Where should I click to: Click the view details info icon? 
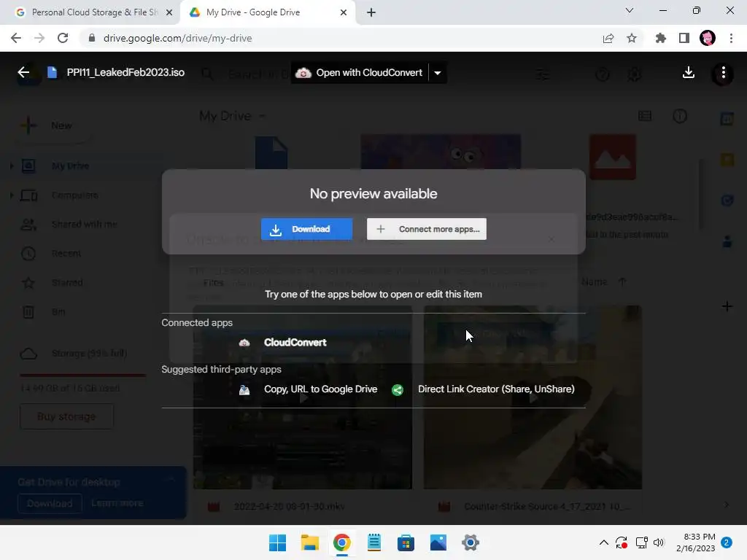click(680, 116)
